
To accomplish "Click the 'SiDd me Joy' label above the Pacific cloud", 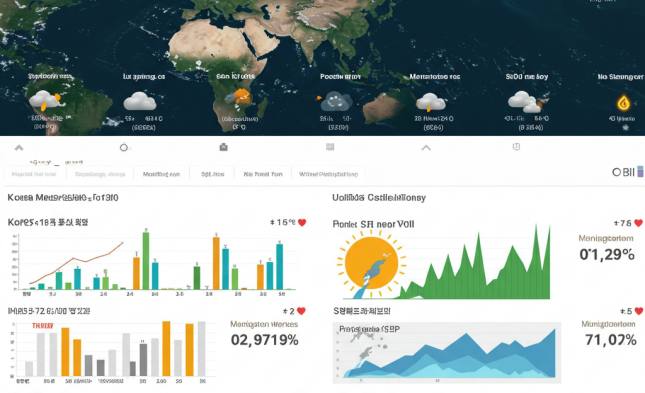I will coord(527,77).
